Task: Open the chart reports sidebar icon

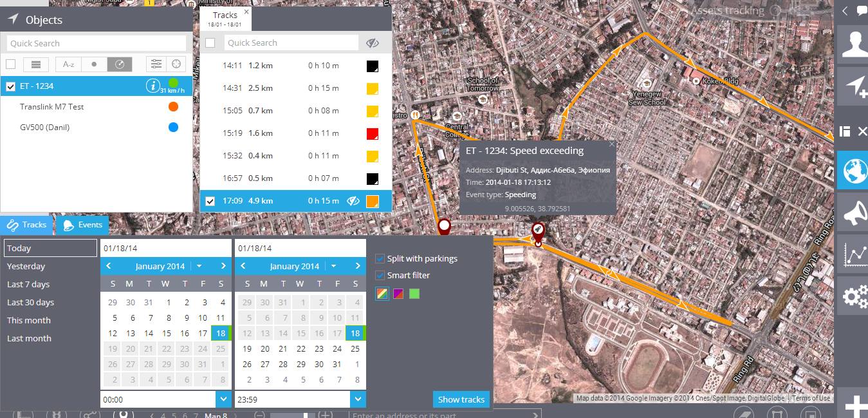Action: click(854, 255)
